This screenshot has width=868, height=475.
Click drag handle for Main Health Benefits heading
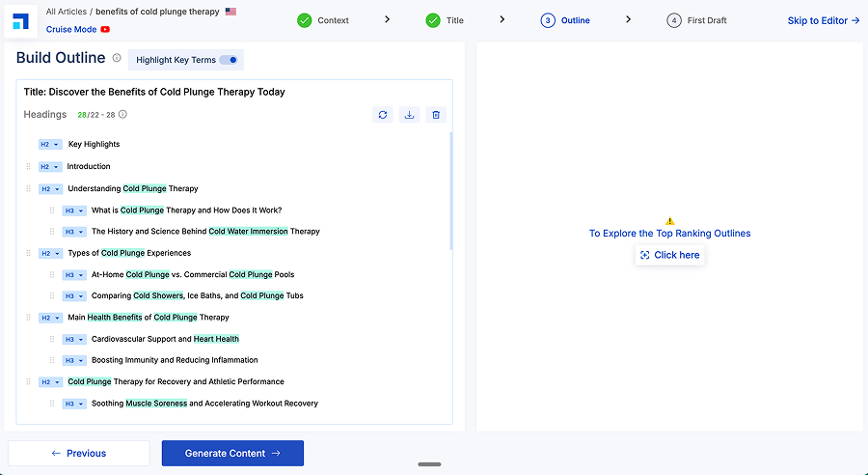[28, 317]
